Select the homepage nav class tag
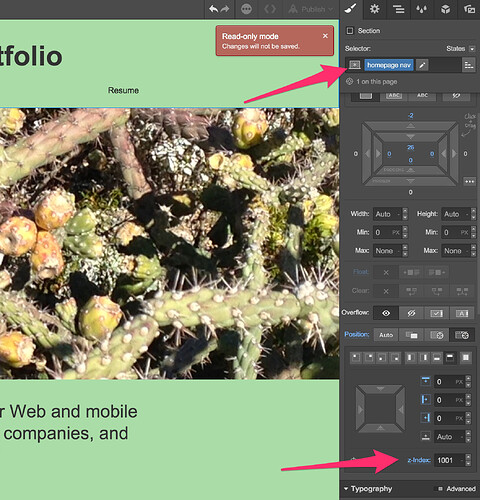 click(389, 65)
